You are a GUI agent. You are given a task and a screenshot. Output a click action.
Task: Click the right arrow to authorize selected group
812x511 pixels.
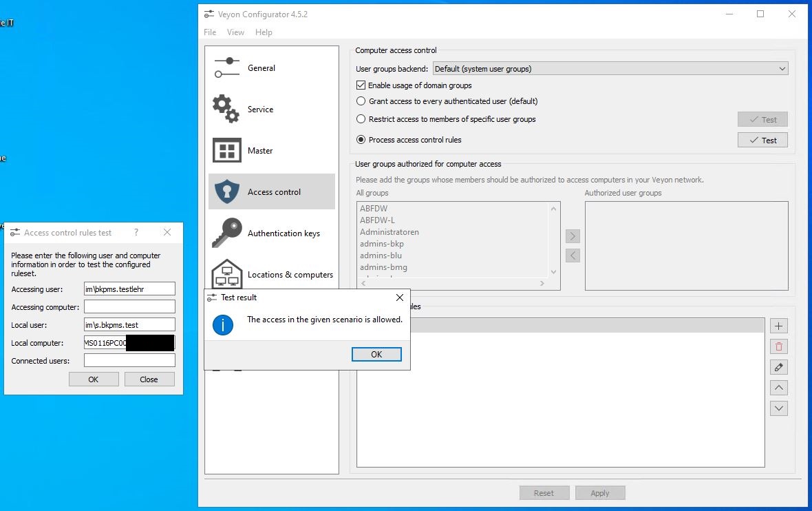(x=573, y=236)
